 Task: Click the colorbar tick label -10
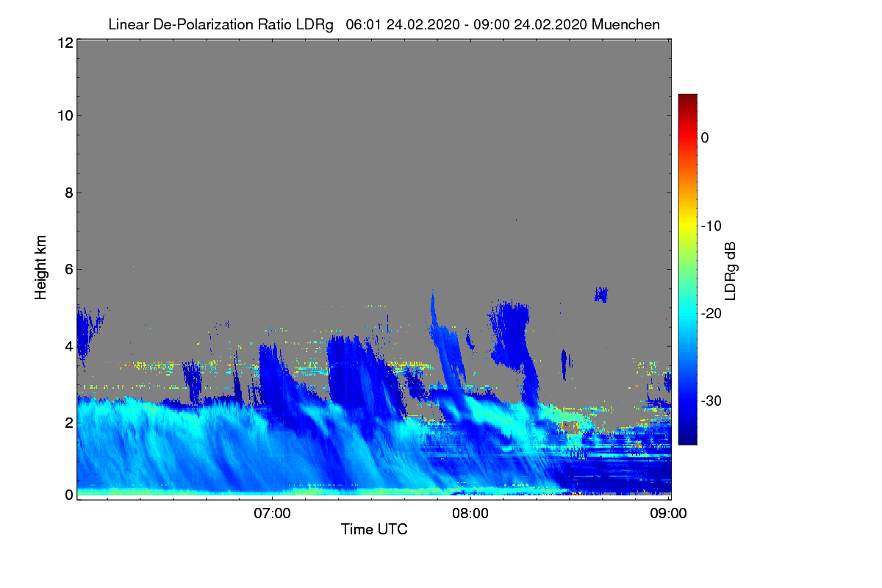(x=711, y=226)
